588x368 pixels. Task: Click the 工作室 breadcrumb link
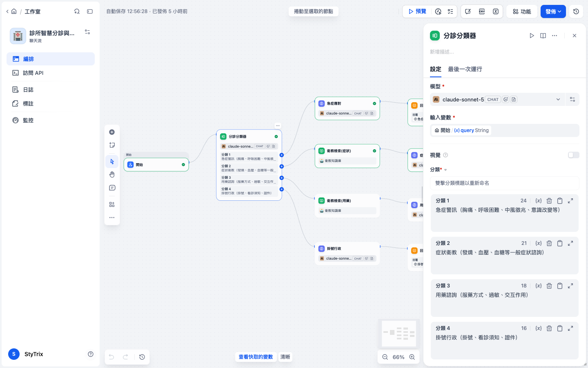point(33,11)
